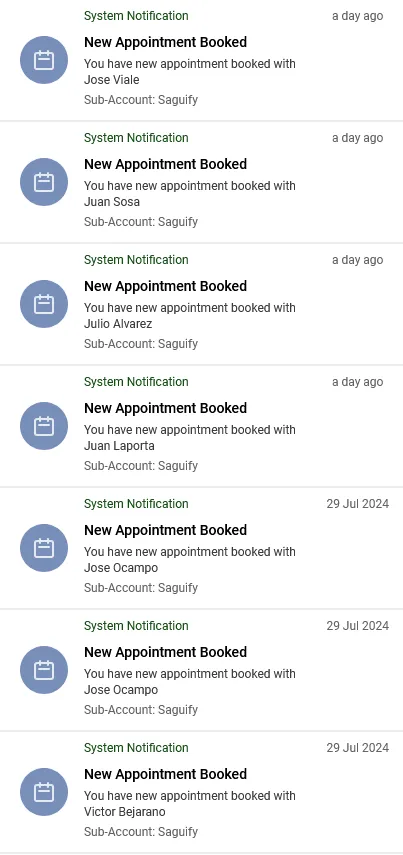Open the New Appointment Booked heading above Juan Laporta
The image size is (403, 855).
click(x=165, y=408)
